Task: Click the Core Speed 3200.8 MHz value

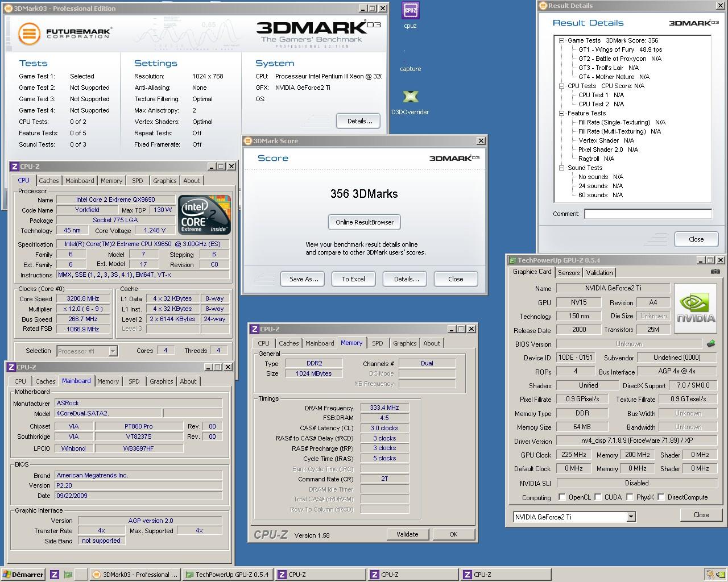Action: (83, 298)
